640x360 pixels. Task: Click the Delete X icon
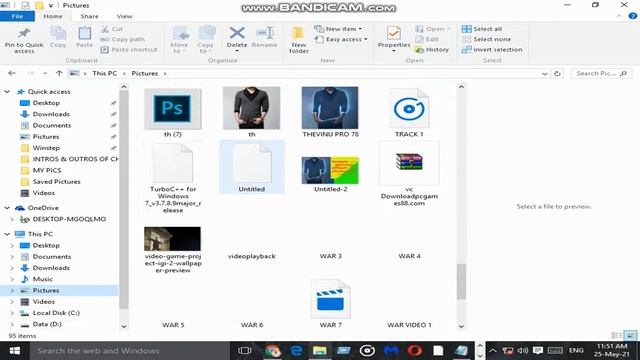click(x=237, y=33)
